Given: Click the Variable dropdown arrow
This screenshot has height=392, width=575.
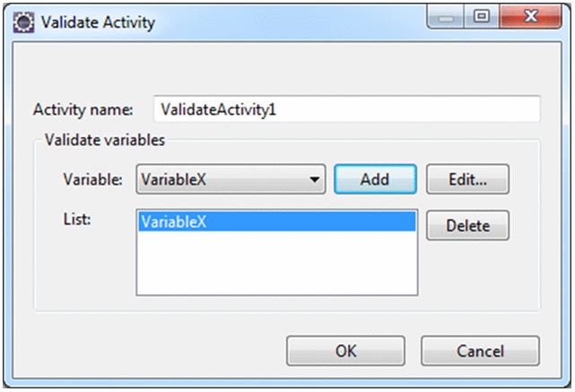Looking at the screenshot, I should [x=314, y=179].
